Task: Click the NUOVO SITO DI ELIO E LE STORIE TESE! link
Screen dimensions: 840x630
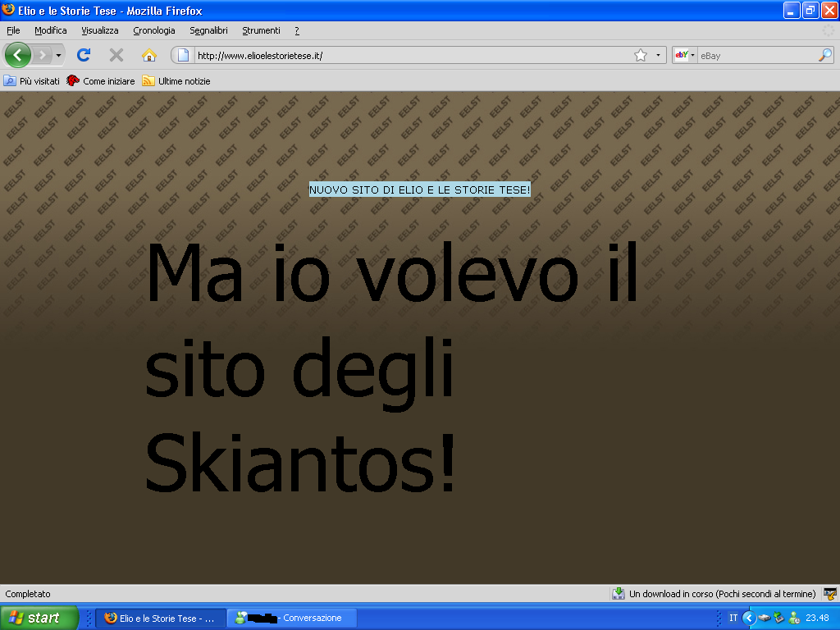Action: pos(420,189)
